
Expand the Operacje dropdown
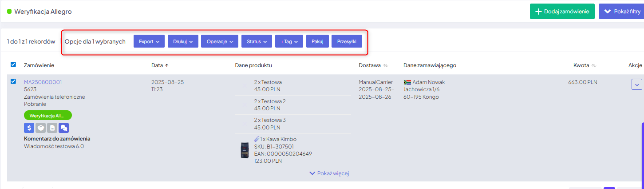click(x=220, y=41)
